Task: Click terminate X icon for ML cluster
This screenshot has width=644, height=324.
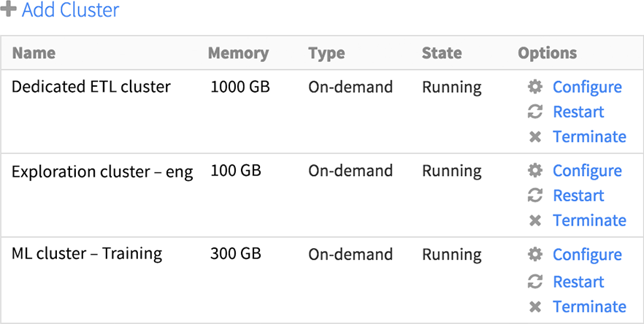Action: coord(535,306)
